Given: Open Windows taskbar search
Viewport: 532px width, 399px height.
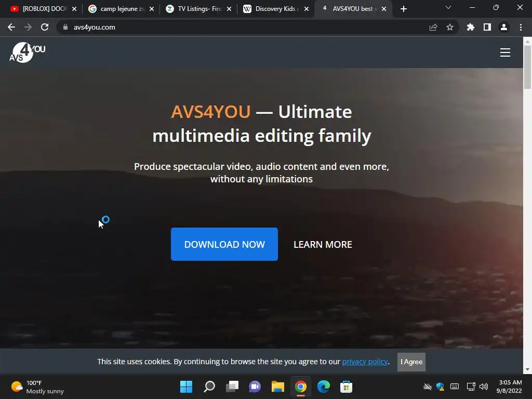Looking at the screenshot, I should tap(209, 387).
